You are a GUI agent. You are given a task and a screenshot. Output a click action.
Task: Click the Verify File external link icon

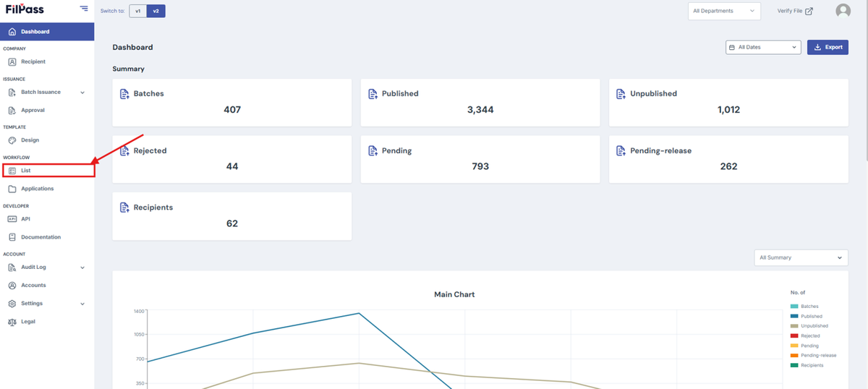click(x=809, y=11)
